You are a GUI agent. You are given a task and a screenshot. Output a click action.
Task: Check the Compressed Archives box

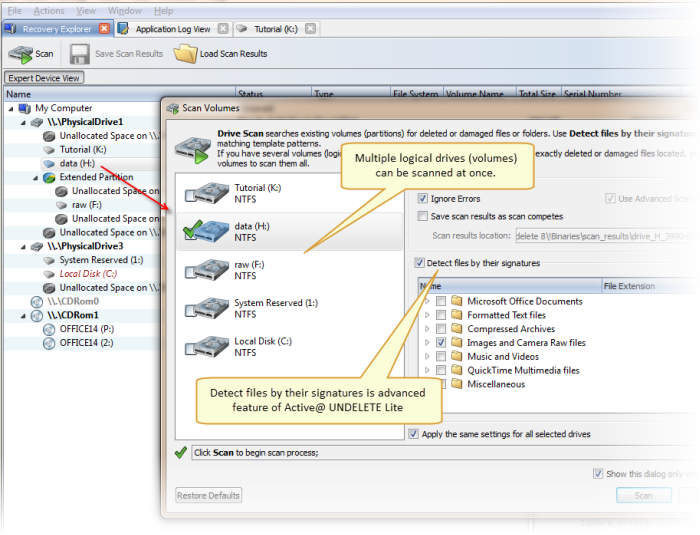441,329
